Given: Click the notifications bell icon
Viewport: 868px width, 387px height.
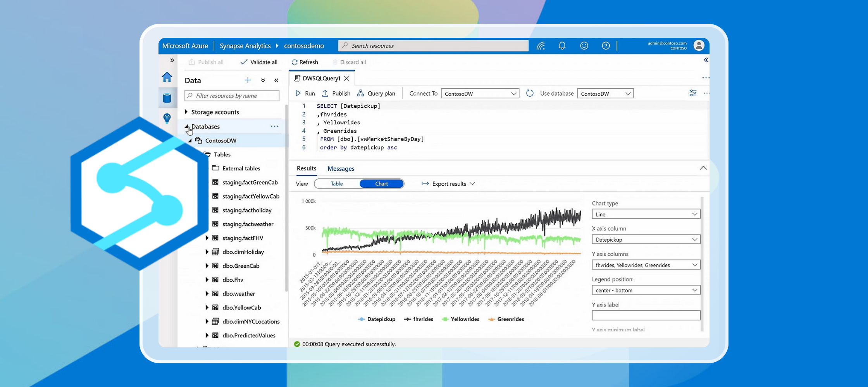Looking at the screenshot, I should click(562, 46).
